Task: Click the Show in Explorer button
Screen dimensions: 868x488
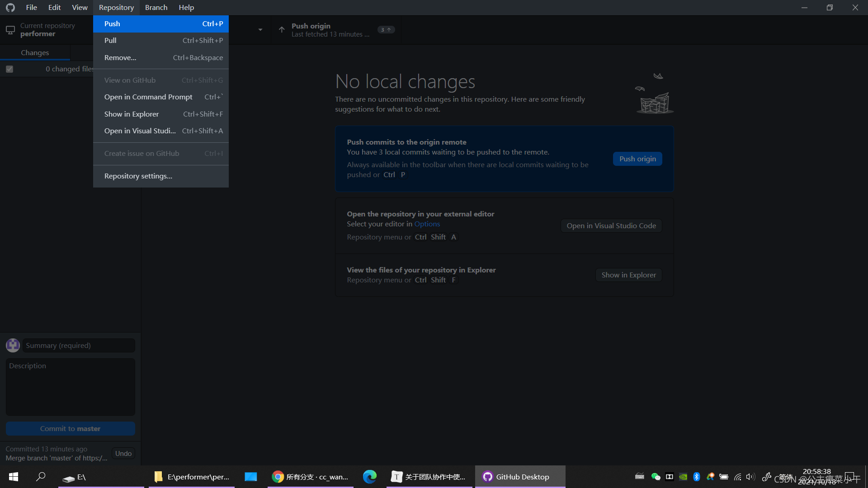Action: [x=628, y=275]
